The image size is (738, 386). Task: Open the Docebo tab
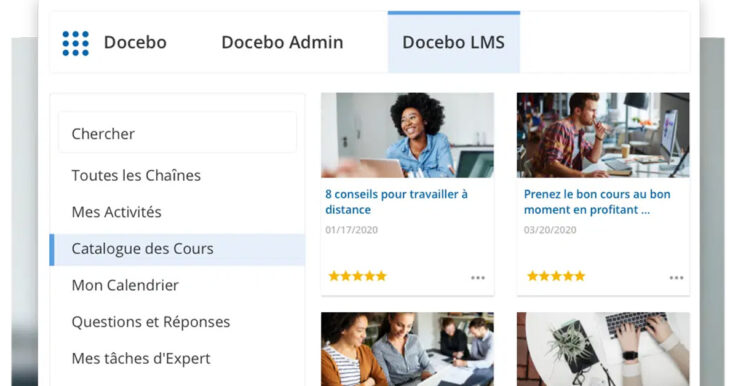tap(135, 42)
